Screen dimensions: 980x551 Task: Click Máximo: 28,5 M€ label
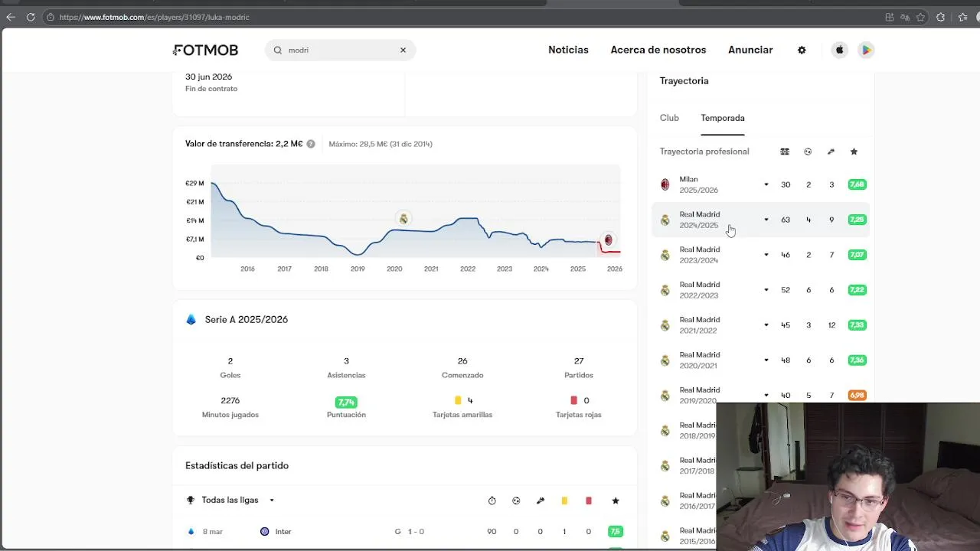381,144
